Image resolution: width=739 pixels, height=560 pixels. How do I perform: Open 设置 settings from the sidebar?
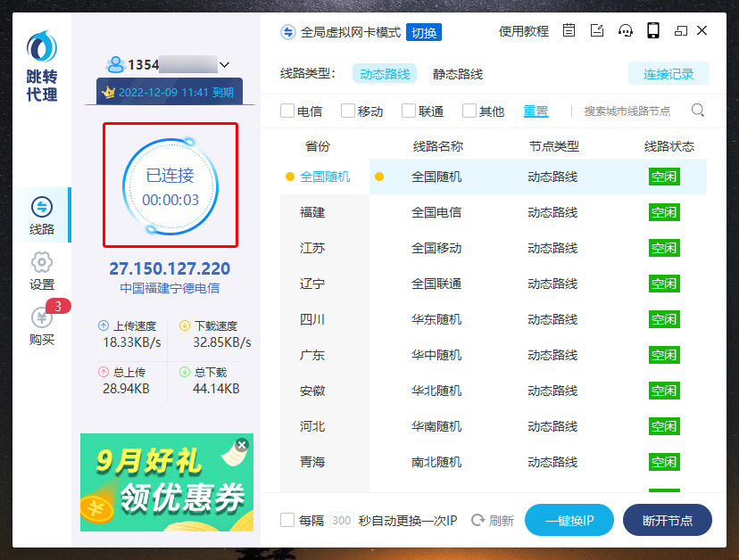click(x=42, y=270)
